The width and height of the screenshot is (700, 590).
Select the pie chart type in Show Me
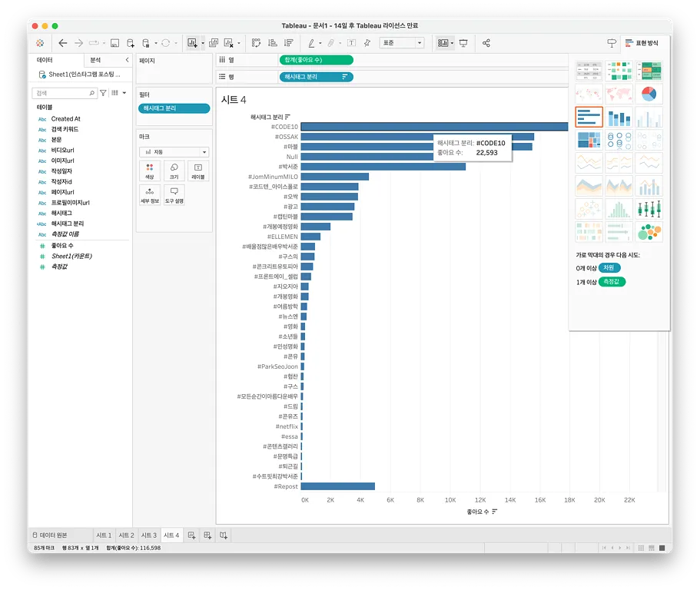pyautogui.click(x=649, y=94)
